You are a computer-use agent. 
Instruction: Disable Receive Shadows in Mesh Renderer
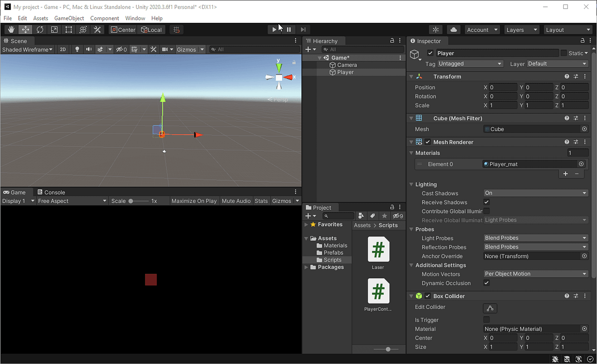pyautogui.click(x=486, y=202)
